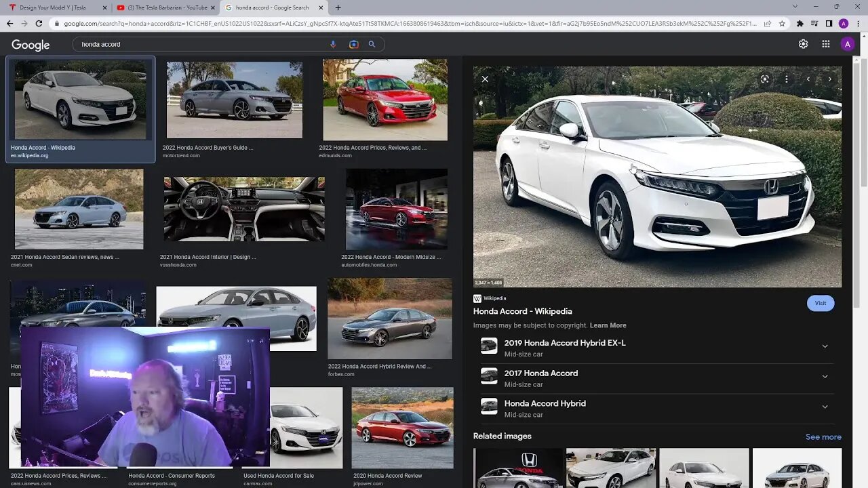Open first related image with Honda logo
Viewport: 868px width, 488px height.
(x=518, y=468)
